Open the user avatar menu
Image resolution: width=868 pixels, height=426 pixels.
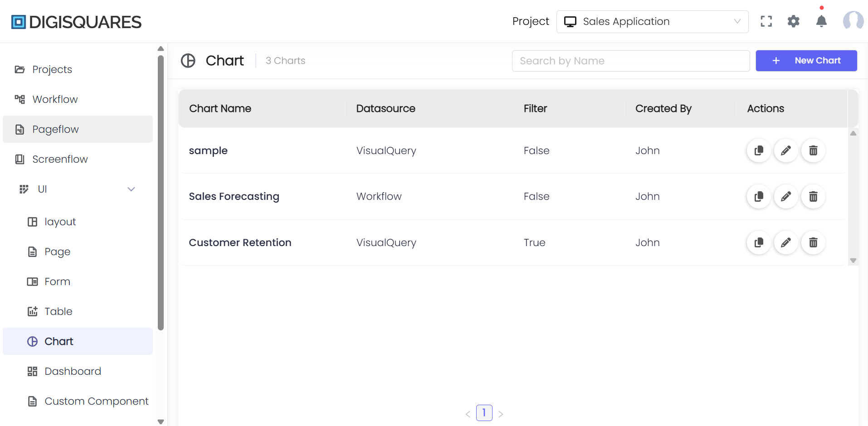coord(853,21)
